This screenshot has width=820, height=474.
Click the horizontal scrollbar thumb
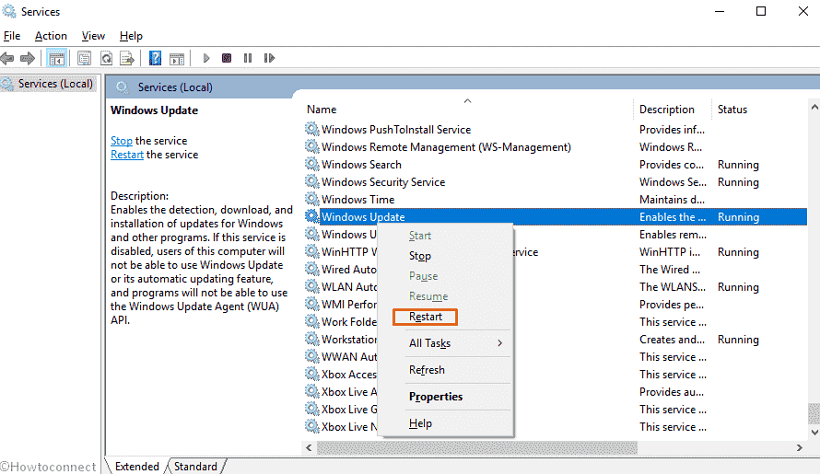point(477,448)
